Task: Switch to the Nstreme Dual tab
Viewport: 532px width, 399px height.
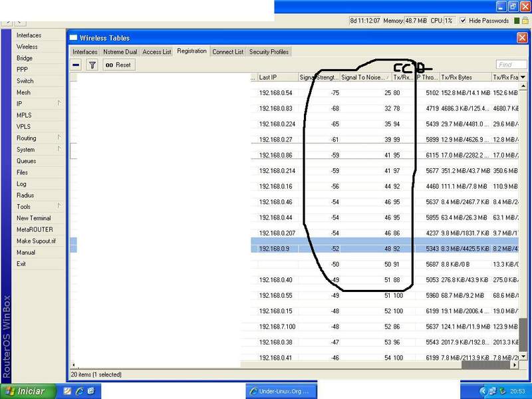Action: [120, 52]
